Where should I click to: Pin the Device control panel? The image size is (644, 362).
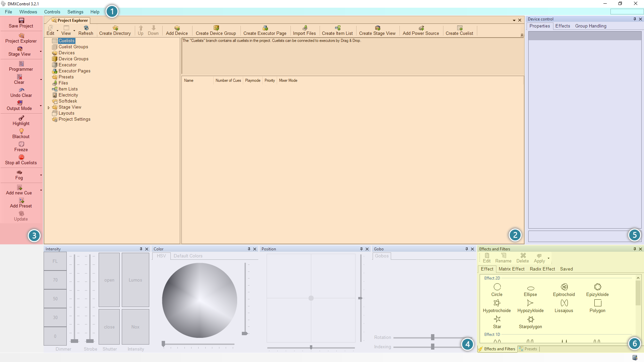(635, 19)
